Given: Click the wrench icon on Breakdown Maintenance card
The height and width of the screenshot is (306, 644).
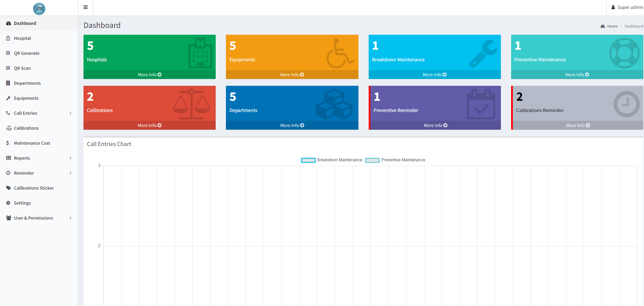Looking at the screenshot, I should 483,54.
